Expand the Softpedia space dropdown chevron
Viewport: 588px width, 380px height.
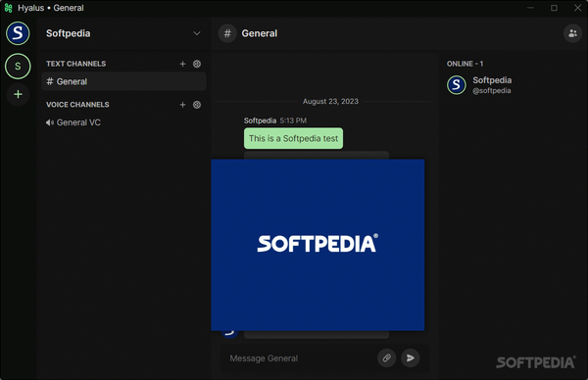pyautogui.click(x=197, y=33)
